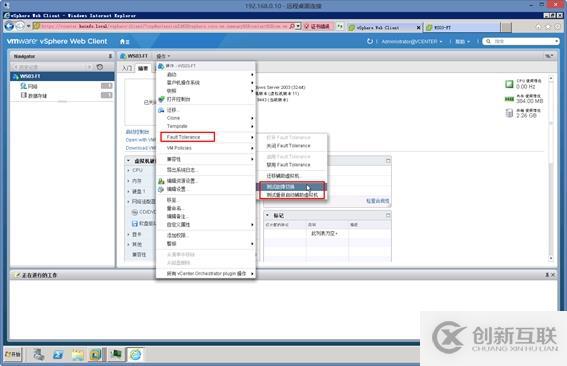This screenshot has height=366, width=567.
Task: Click the floppy drive icon
Action: point(135,224)
